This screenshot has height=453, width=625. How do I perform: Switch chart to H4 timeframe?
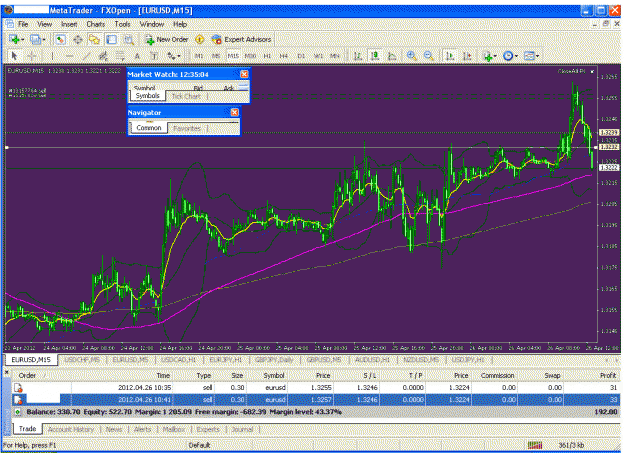point(284,56)
